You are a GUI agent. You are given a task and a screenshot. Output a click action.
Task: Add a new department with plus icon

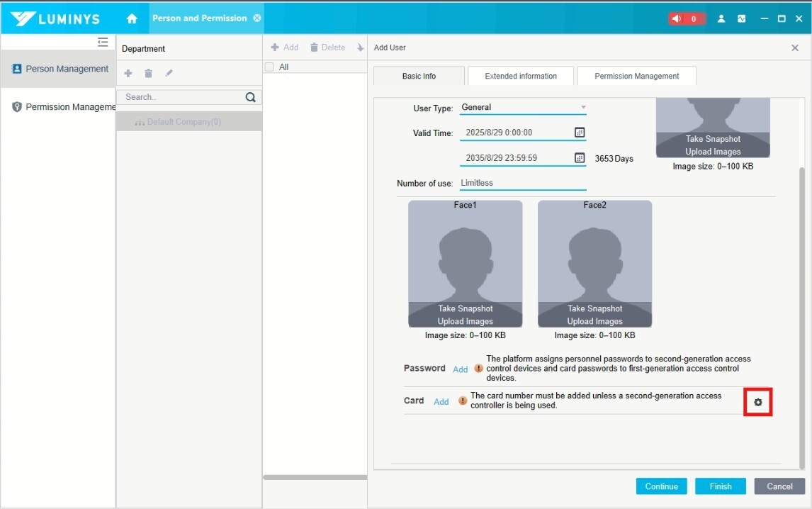[128, 73]
